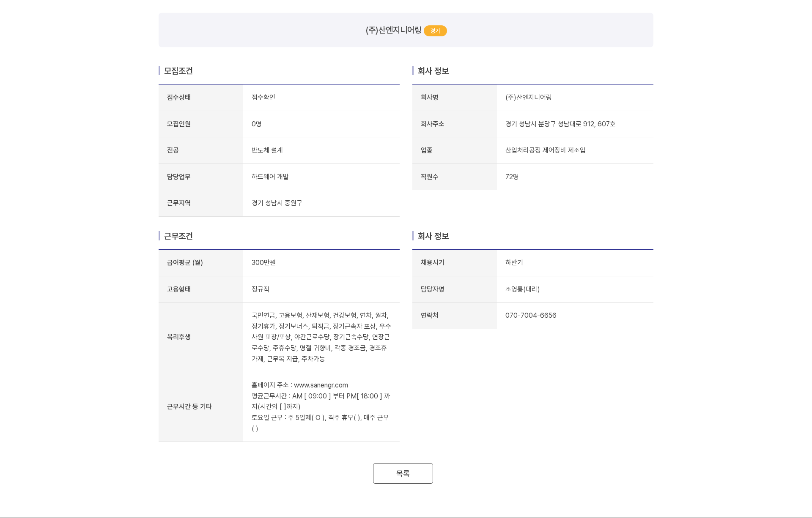812x518 pixels.
Task: Click the orange 경기 region badge
Action: point(435,31)
